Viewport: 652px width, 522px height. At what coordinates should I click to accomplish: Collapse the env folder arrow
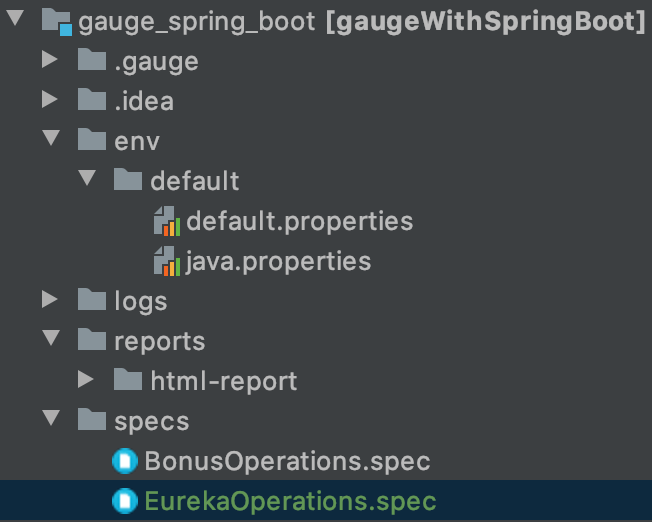[x=50, y=140]
